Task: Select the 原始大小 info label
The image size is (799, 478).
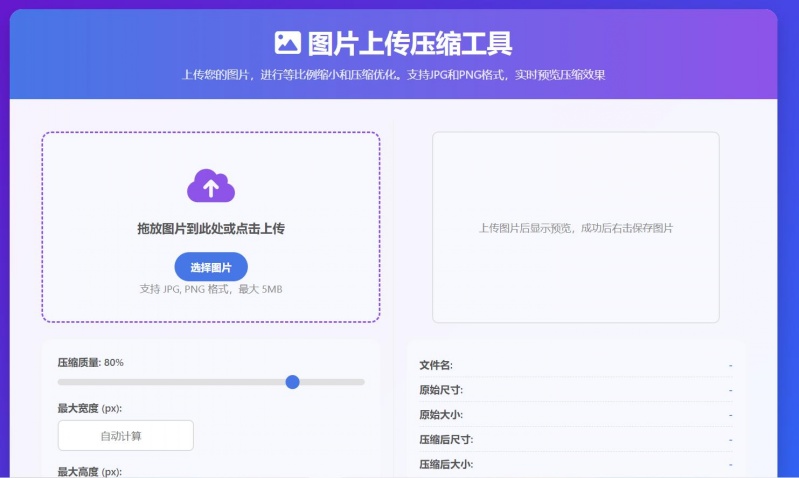Action: 441,414
